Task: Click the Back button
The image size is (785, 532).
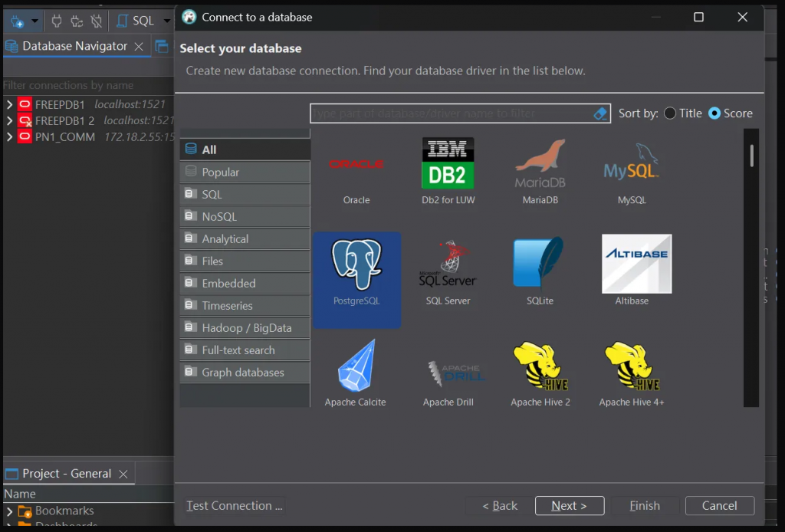Action: click(500, 505)
